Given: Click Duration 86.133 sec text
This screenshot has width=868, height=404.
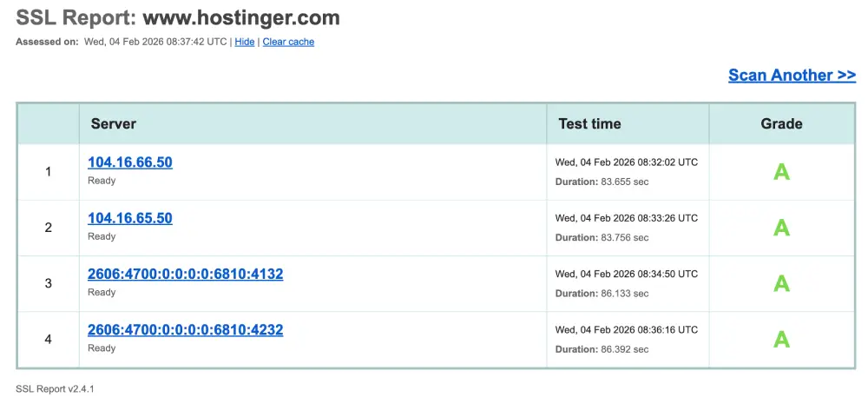Looking at the screenshot, I should coord(602,294).
